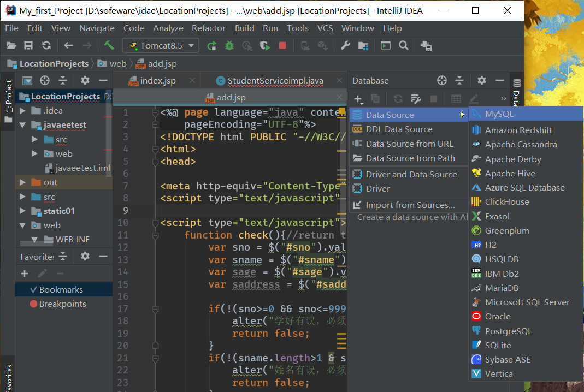Click the Favorites panel gear icon

[85, 256]
